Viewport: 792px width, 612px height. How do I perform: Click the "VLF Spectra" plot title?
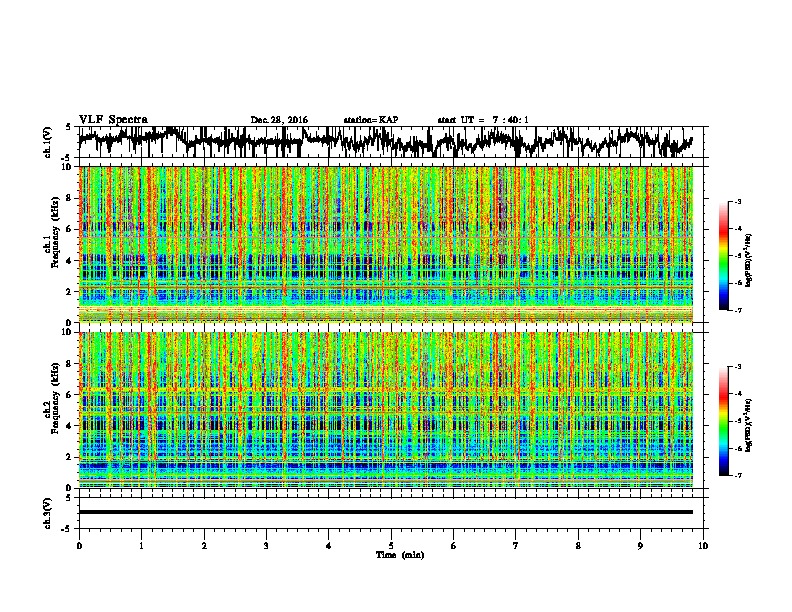(113, 120)
